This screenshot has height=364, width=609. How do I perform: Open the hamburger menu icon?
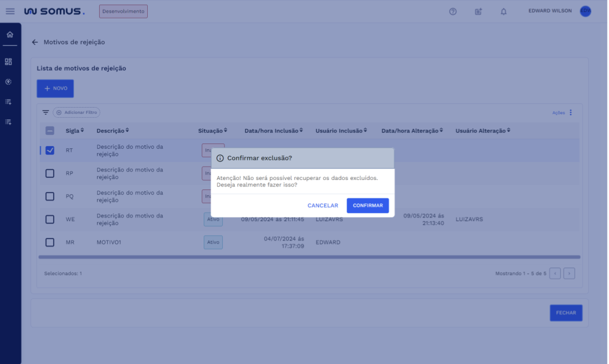10,11
